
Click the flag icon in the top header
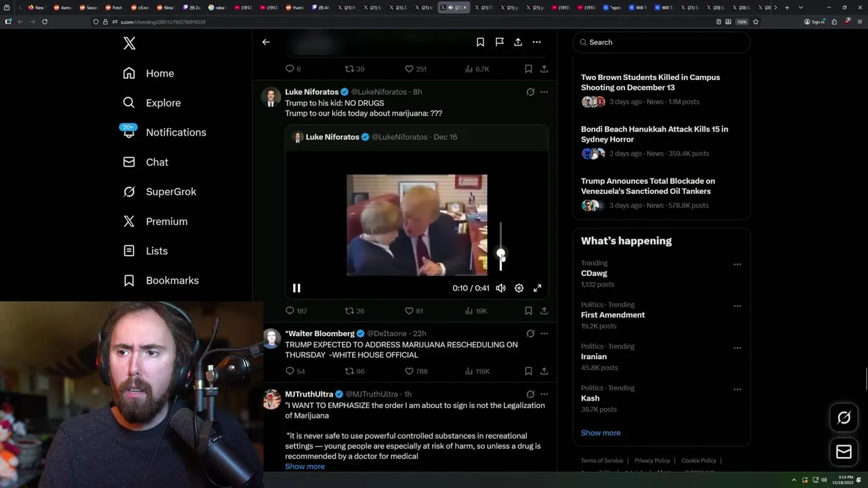(x=499, y=42)
